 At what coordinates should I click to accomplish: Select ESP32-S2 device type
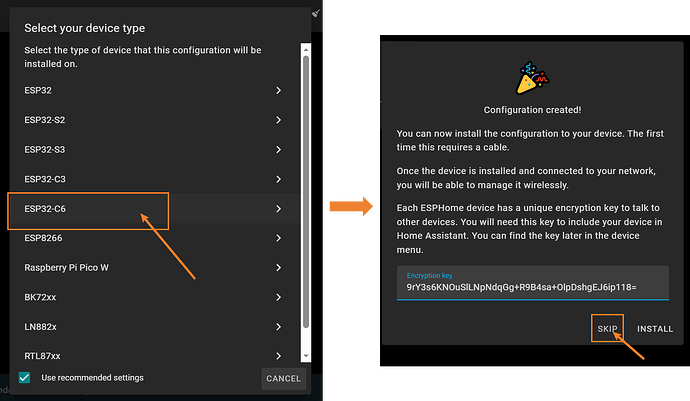pos(154,120)
